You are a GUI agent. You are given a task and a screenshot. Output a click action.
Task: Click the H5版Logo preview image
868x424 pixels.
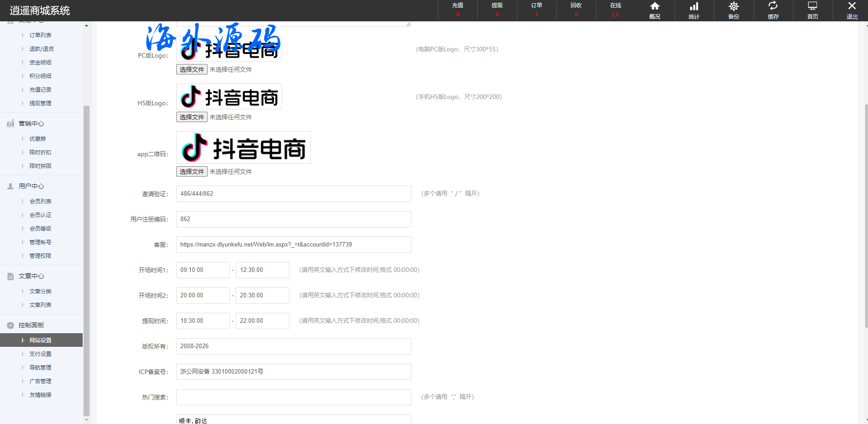(x=229, y=97)
